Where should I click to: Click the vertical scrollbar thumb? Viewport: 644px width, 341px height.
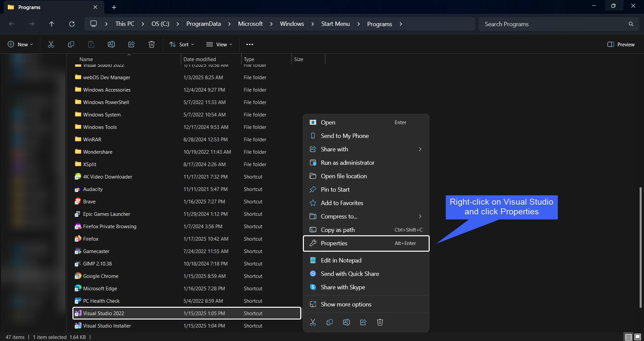coord(641,247)
